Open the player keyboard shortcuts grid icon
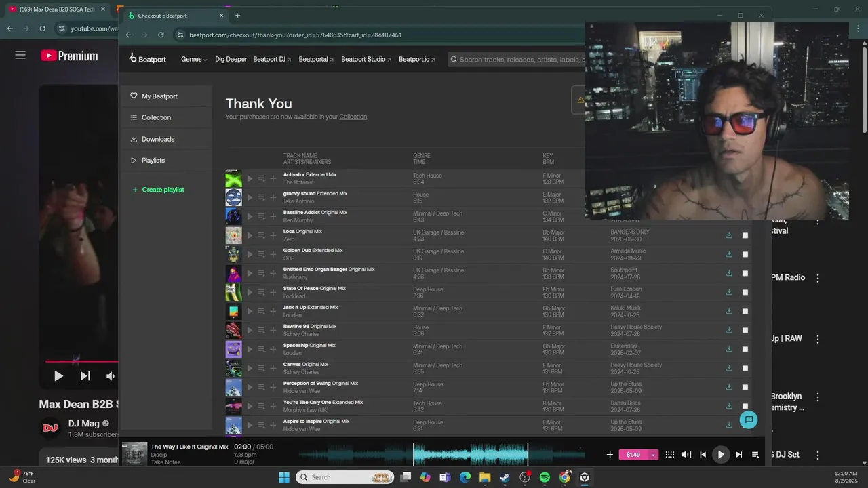 [x=669, y=455]
